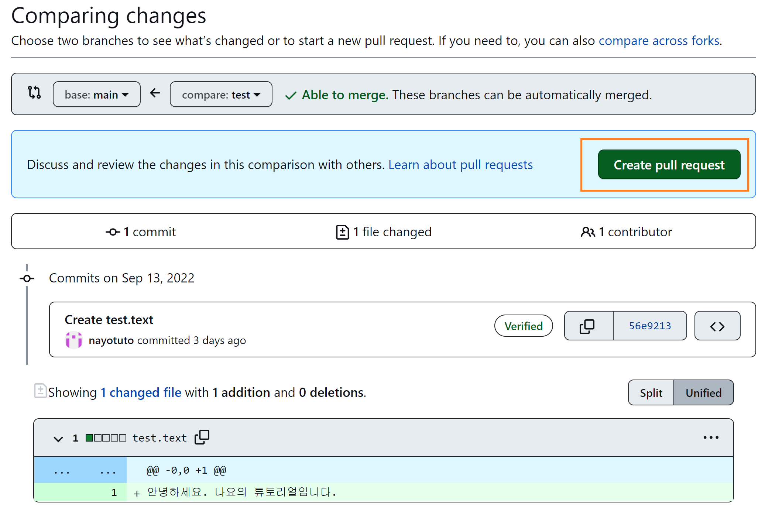Copy test.text file path icon
765x532 pixels.
pyautogui.click(x=202, y=437)
